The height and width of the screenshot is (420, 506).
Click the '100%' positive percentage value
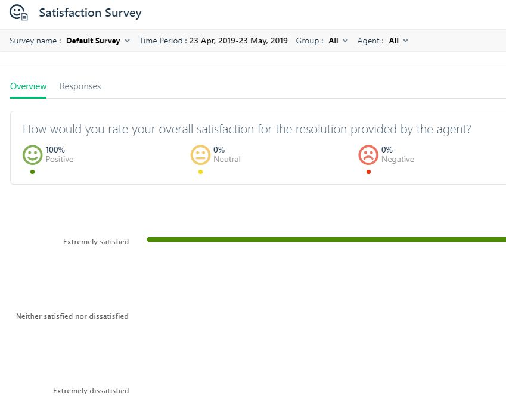tap(55, 150)
